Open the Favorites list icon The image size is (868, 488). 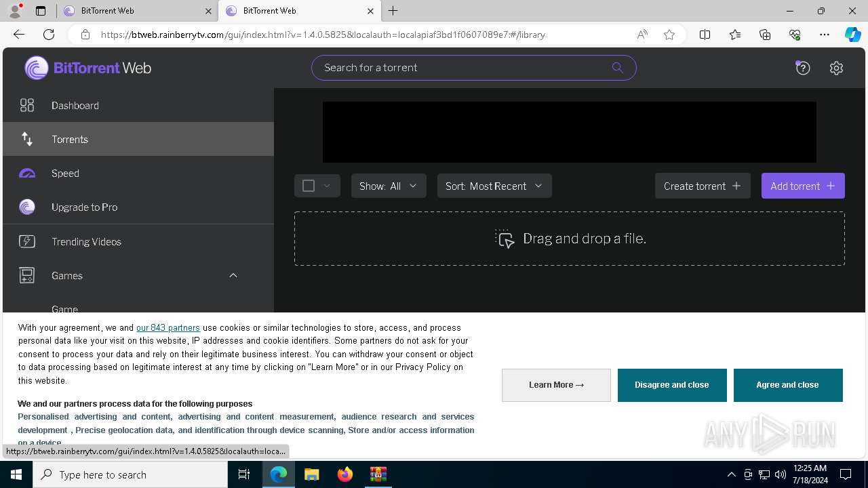[735, 35]
